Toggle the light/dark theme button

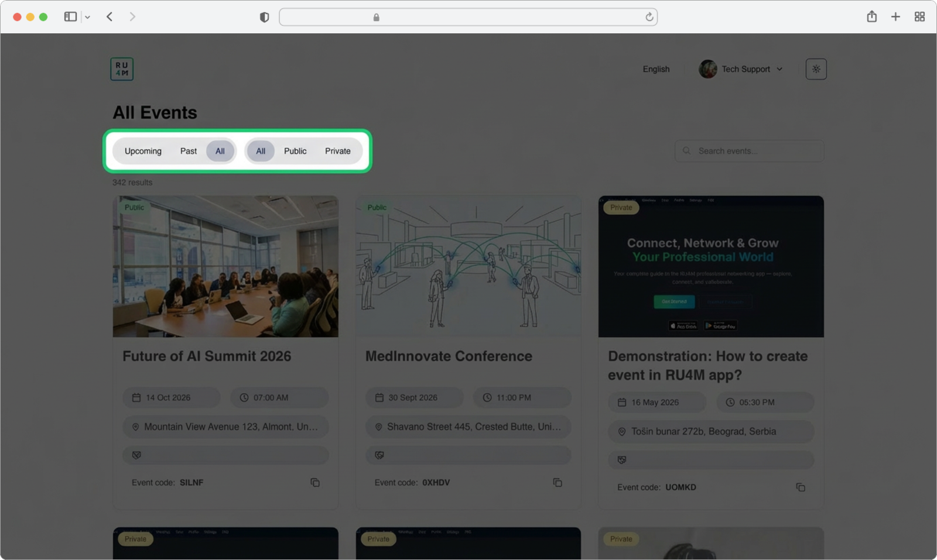pyautogui.click(x=816, y=69)
